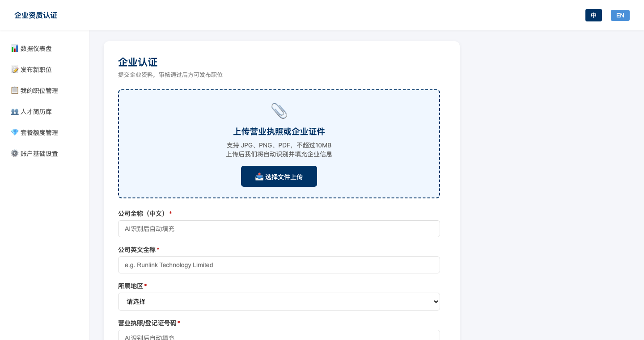The height and width of the screenshot is (340, 644).
Task: Focus the 公司英文全称 input field
Action: click(x=279, y=265)
